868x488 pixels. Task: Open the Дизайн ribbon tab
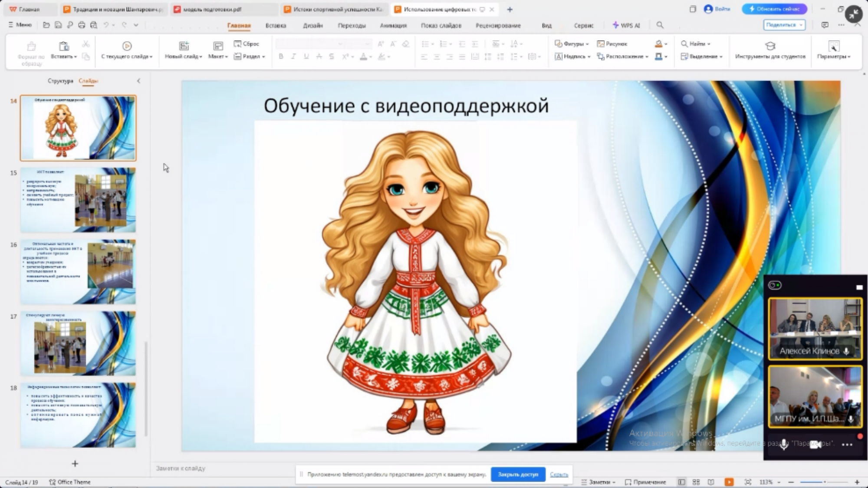click(x=312, y=26)
